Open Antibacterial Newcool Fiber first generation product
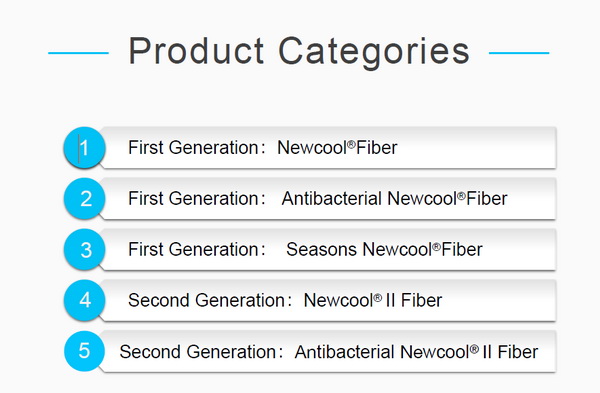The width and height of the screenshot is (600, 393). coord(395,199)
